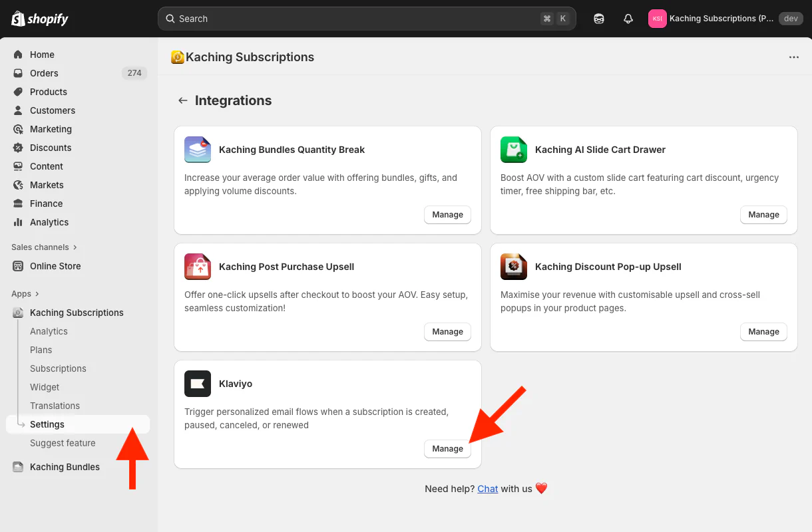Click the Analytics bar chart icon
Image resolution: width=812 pixels, height=532 pixels.
tap(18, 222)
